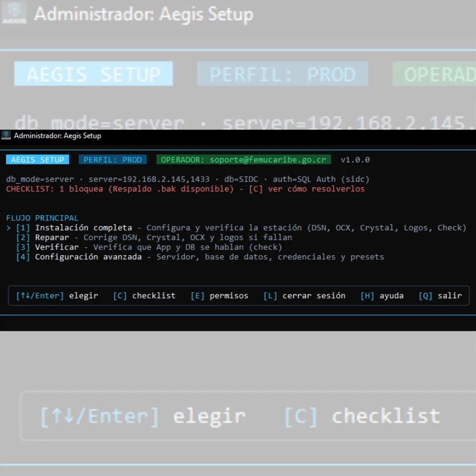Click the Aegis icon in the sharp title bar

pos(6,135)
